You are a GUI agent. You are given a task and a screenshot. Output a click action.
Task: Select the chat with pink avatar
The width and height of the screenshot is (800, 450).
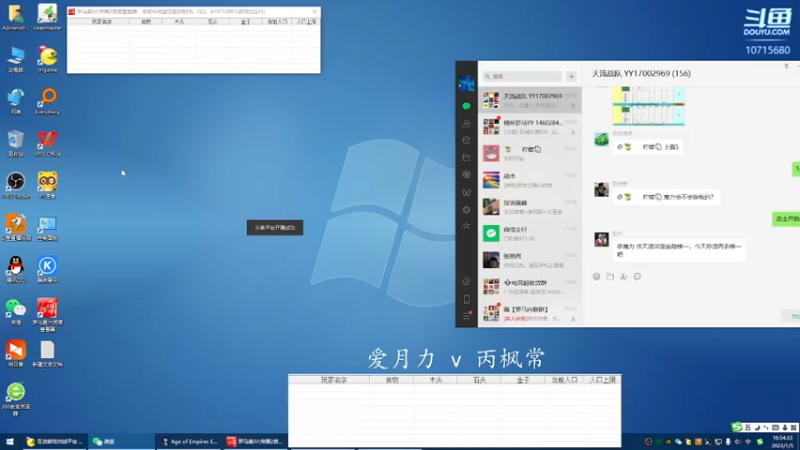tap(530, 153)
